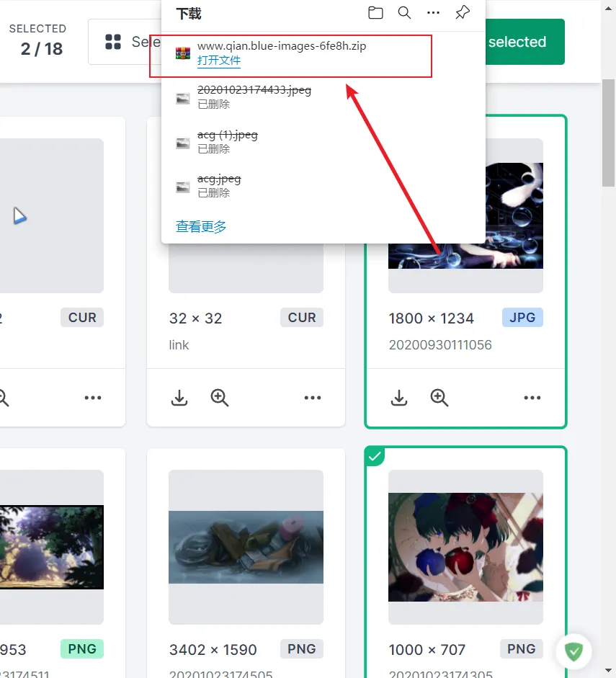
Task: Open more options for 32 × 32 link image
Action: 313,398
